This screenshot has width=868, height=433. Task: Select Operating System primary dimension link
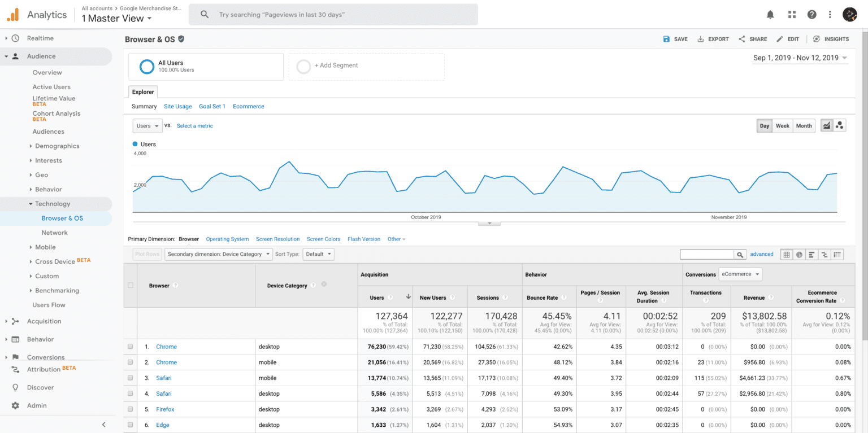tap(227, 239)
